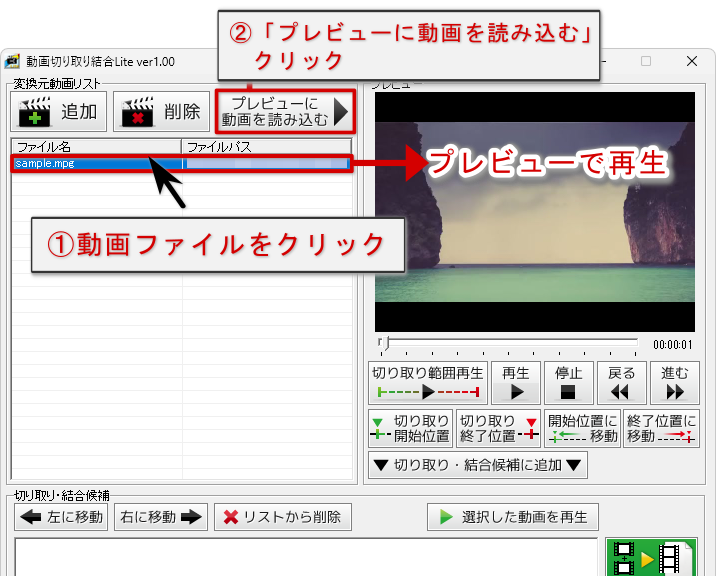
Task: Click the 右に移動 move-right button
Action: tap(161, 518)
